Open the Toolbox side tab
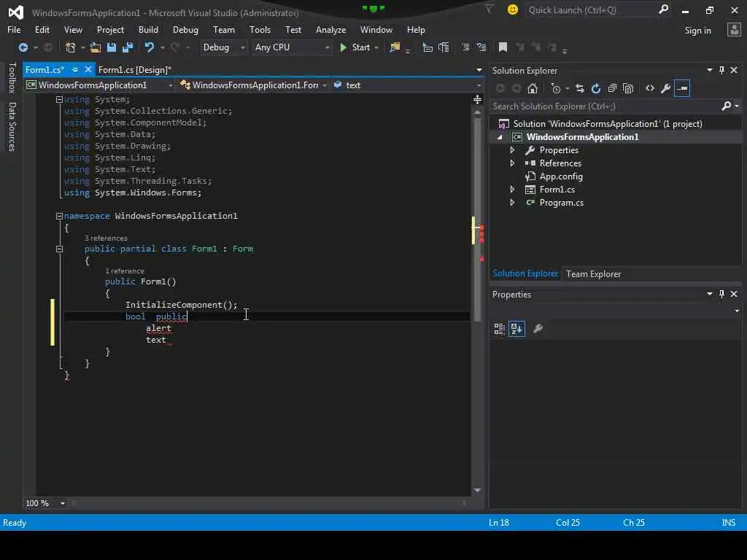The image size is (747, 560). click(x=12, y=77)
